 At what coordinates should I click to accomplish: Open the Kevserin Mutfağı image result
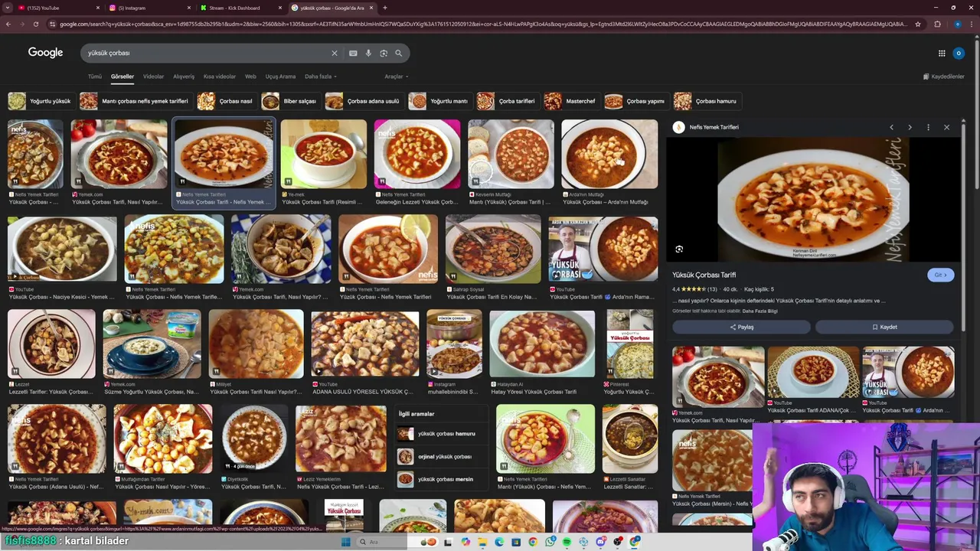coord(511,154)
